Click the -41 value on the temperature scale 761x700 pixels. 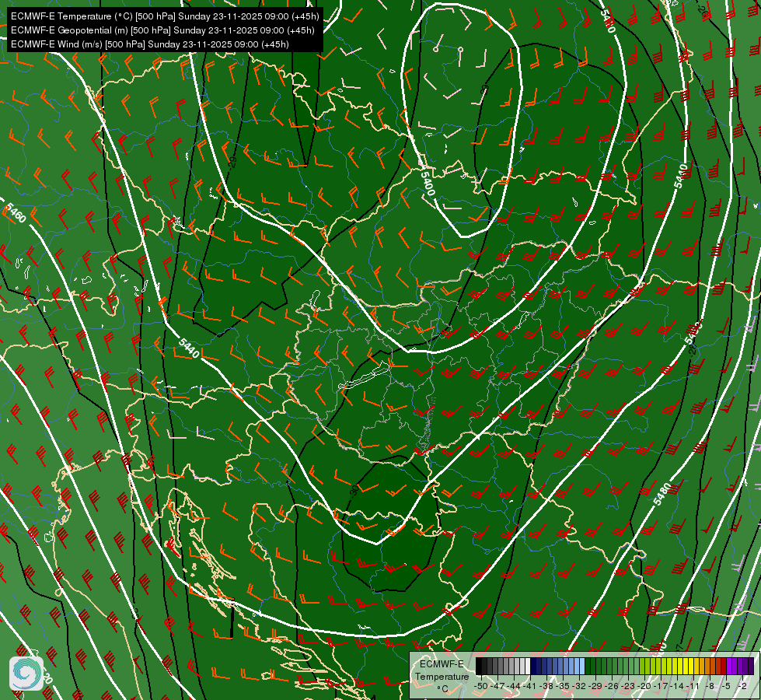530,686
